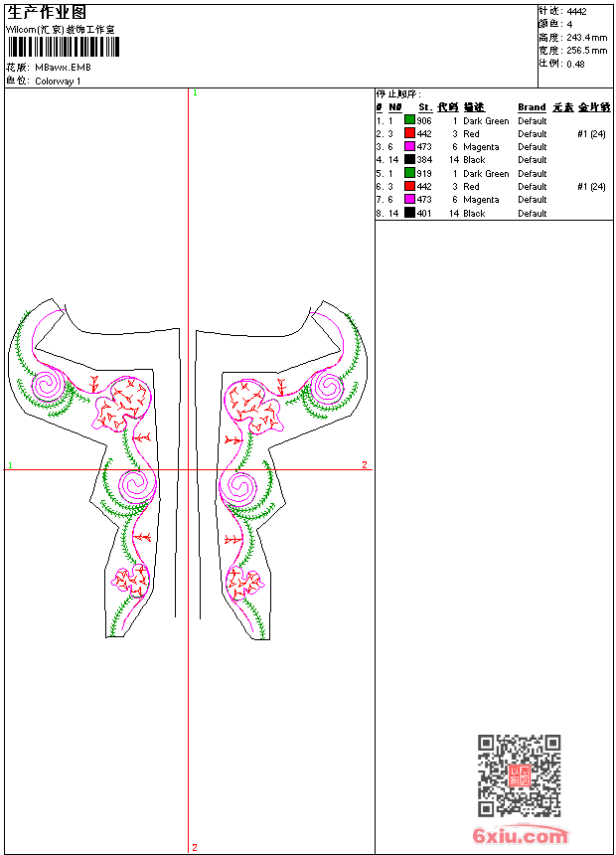Click the Dark Green swatch in row 1
Viewport: 616px width, 855px height.
pyautogui.click(x=409, y=120)
